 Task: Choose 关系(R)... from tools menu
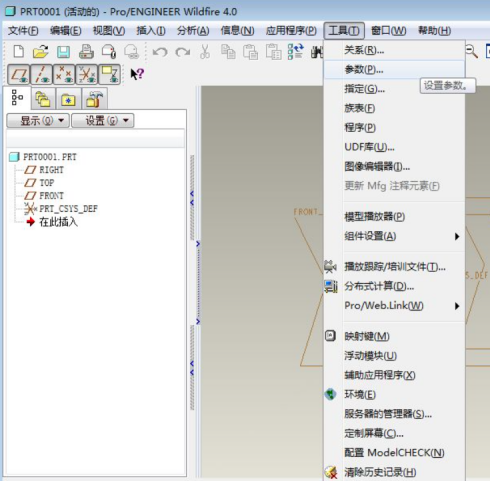pyautogui.click(x=394, y=50)
